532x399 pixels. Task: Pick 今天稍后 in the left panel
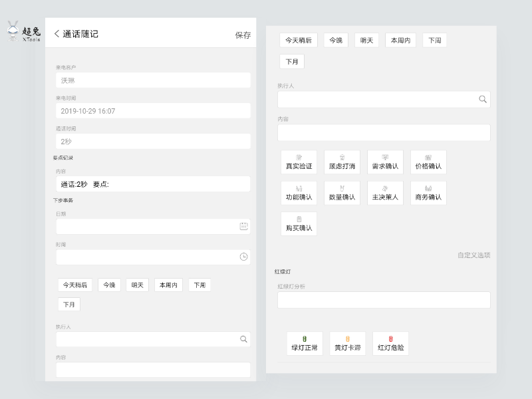75,285
